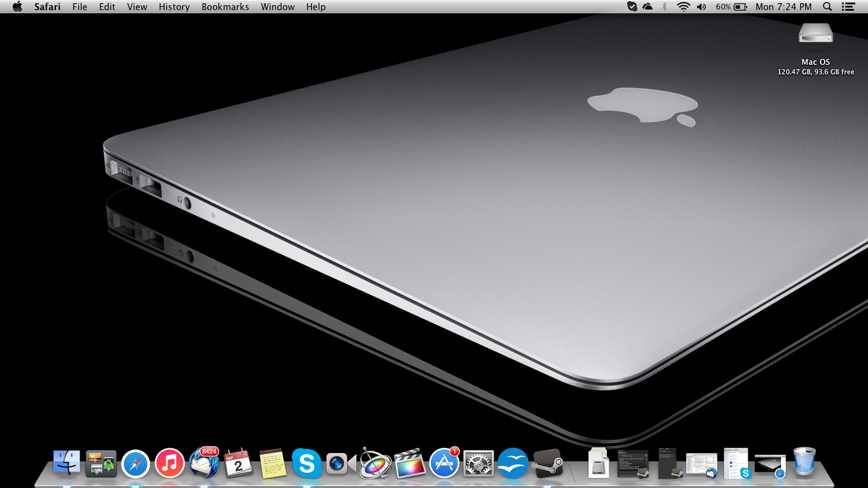The height and width of the screenshot is (488, 868).
Task: Launch Mission Control from the Dock
Action: pyautogui.click(x=101, y=463)
